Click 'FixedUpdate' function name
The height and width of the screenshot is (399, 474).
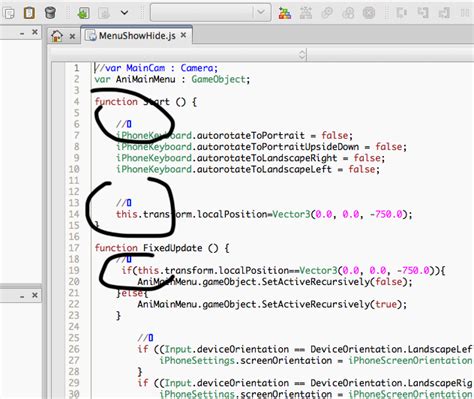tap(172, 248)
